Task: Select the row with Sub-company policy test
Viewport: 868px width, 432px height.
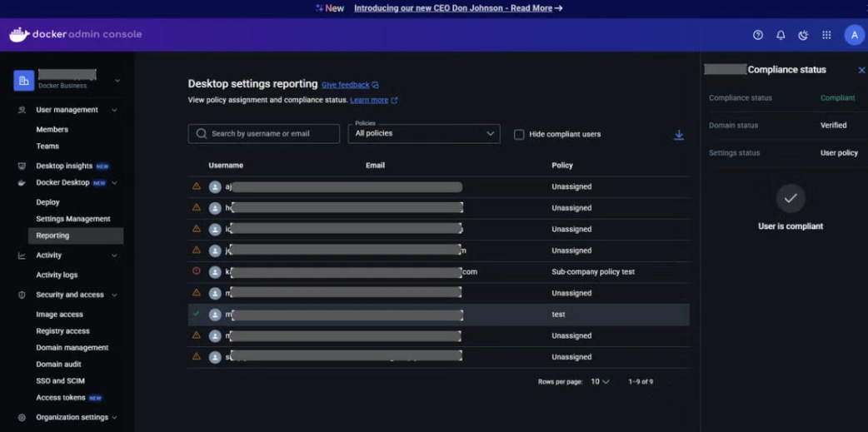Action: (x=438, y=271)
